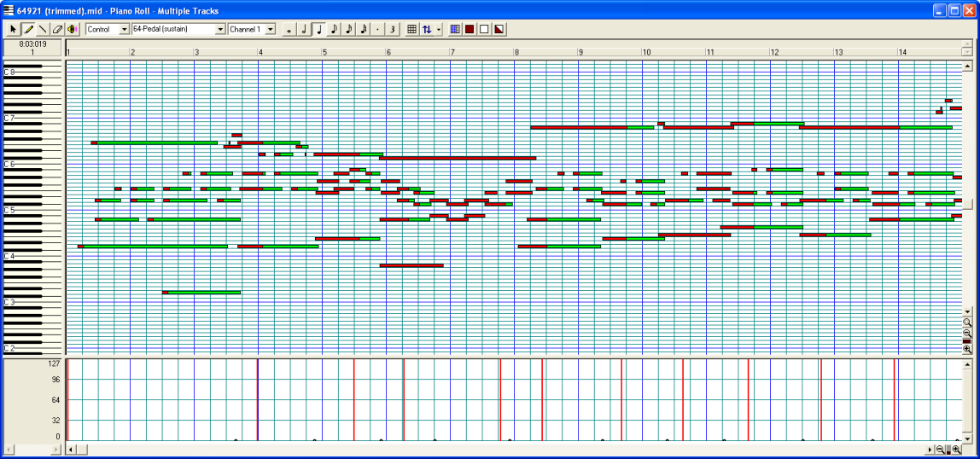980x459 pixels.
Task: Click measure 8 on the timeline ruler
Action: pos(517,52)
